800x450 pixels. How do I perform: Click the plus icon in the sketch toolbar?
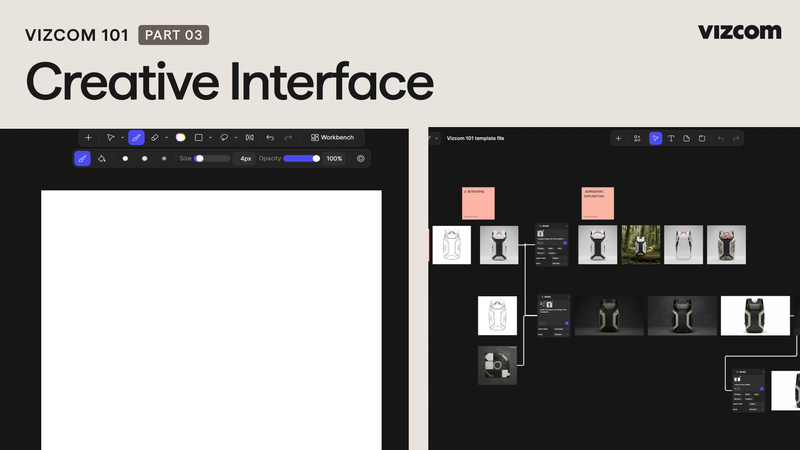point(88,138)
